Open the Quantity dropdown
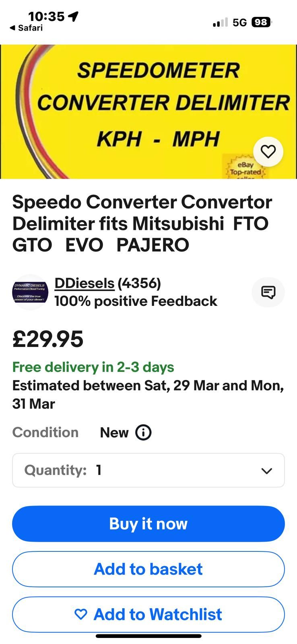Viewport: 297px width, 644px height. 148,470
